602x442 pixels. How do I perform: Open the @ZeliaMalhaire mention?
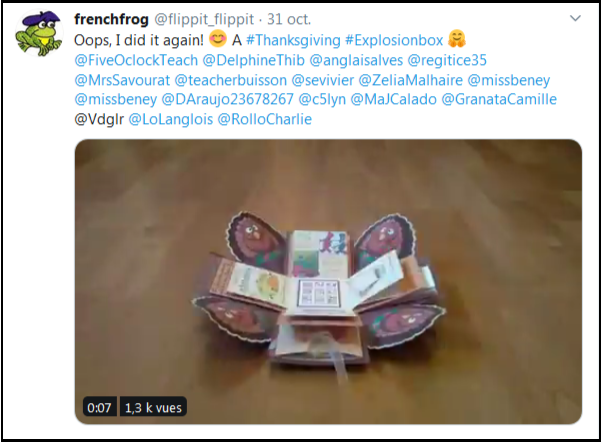coord(410,80)
